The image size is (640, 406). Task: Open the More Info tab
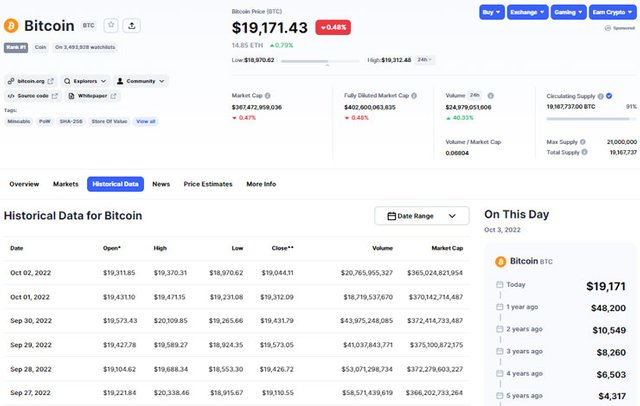pyautogui.click(x=261, y=184)
